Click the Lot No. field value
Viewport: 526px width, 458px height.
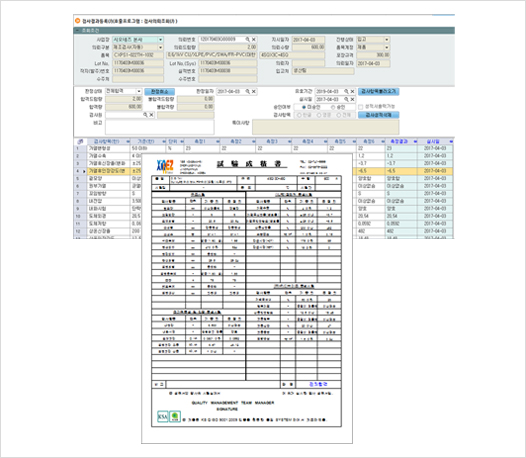[138, 63]
